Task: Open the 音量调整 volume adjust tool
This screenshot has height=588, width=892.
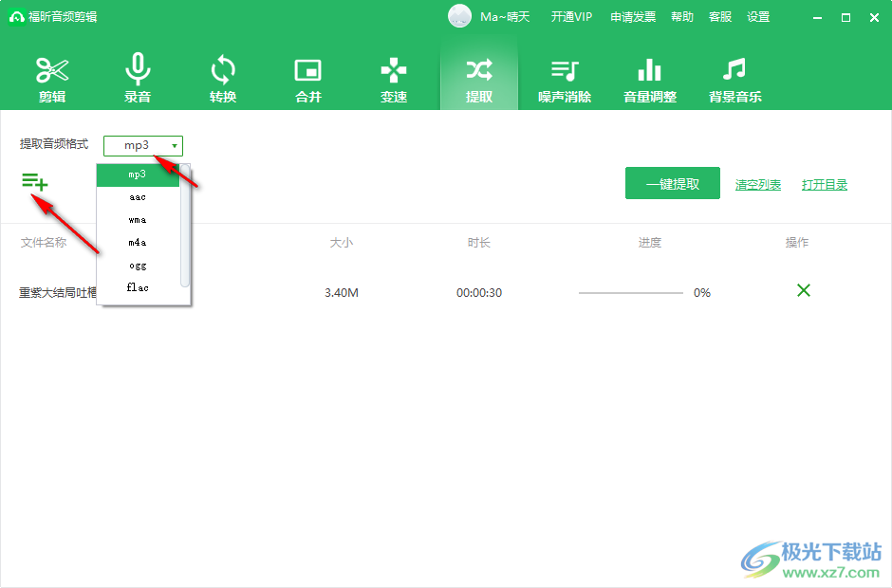Action: tap(650, 80)
